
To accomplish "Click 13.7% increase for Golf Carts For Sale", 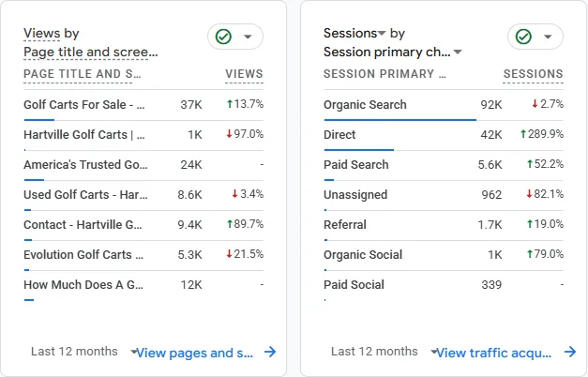I will [x=245, y=104].
